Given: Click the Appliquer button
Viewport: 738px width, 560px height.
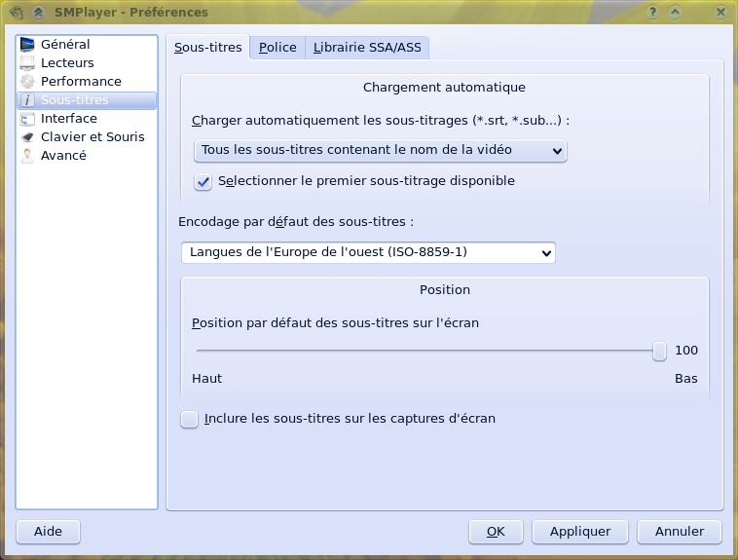Looking at the screenshot, I should (580, 532).
